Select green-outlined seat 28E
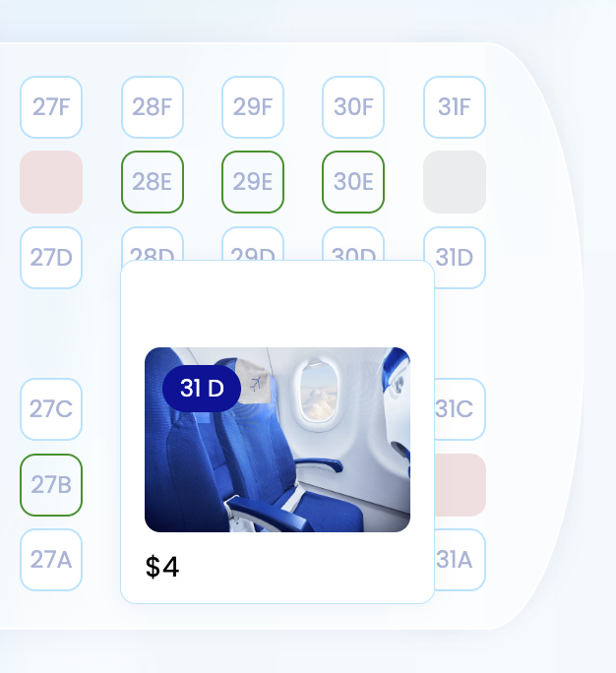Image resolution: width=616 pixels, height=673 pixels. (x=153, y=182)
